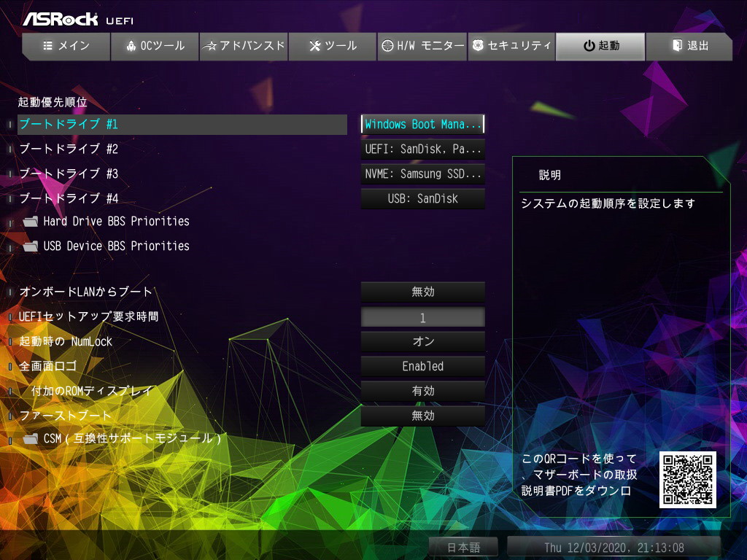Viewport: 747px width, 560px height.
Task: Click the gauge icon on H/W モニター tab
Action: pos(388,46)
